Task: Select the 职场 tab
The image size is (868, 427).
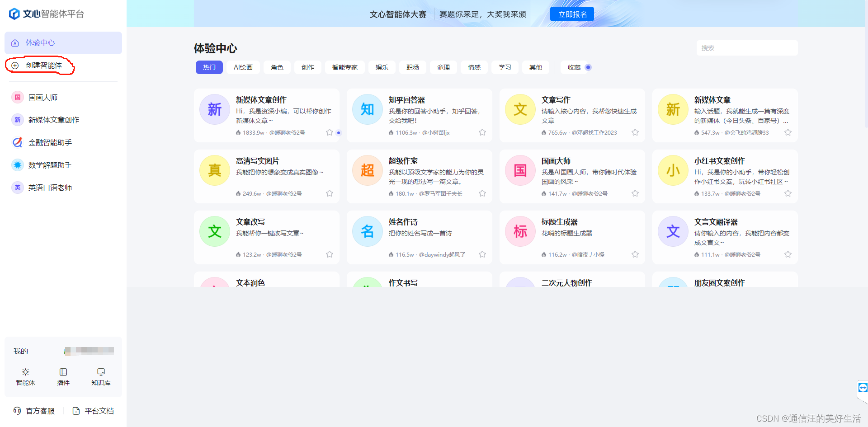Action: click(x=413, y=67)
